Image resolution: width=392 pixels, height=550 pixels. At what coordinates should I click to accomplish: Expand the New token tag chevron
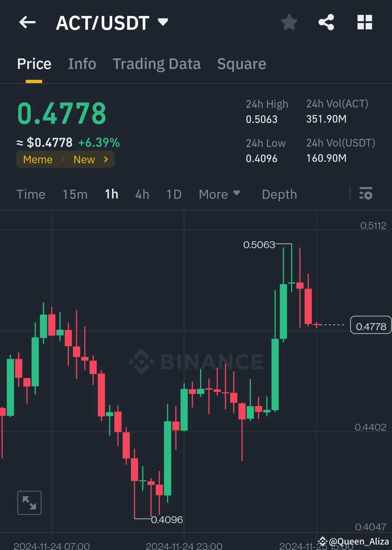point(105,159)
